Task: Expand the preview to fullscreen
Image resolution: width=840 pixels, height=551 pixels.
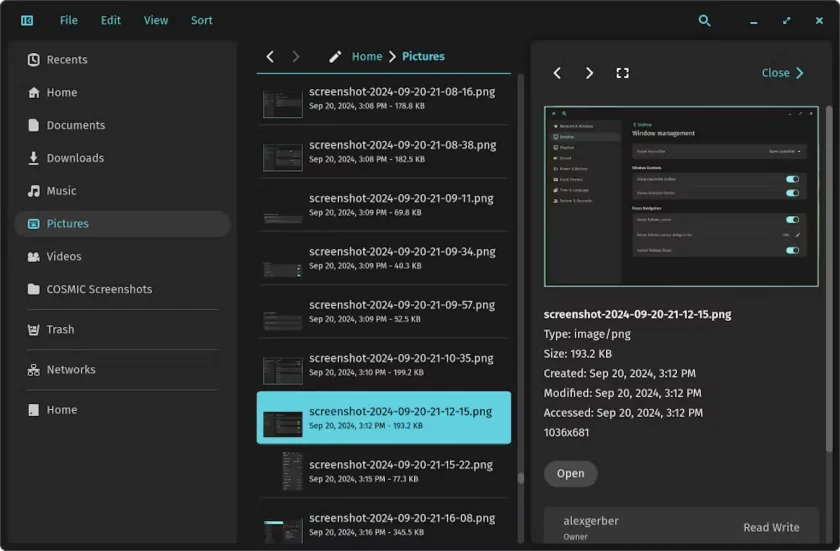Action: 622,73
